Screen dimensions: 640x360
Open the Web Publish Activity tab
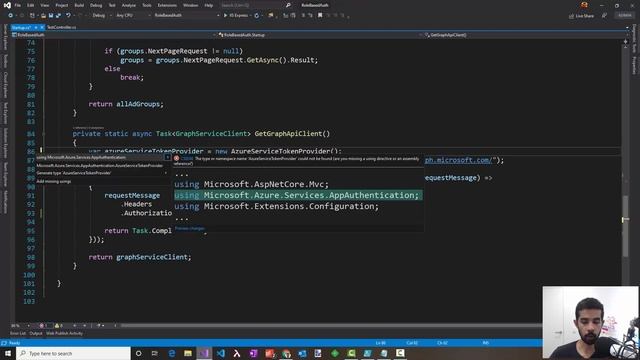64,333
